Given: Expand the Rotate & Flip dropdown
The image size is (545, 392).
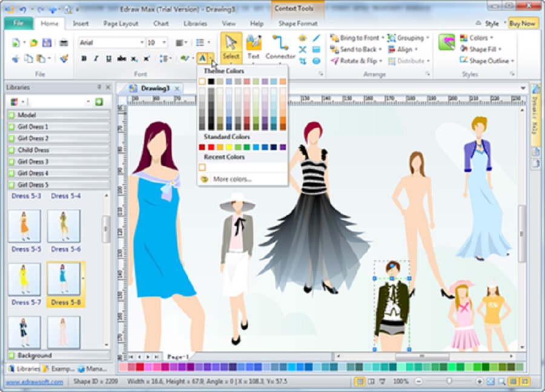Looking at the screenshot, I should [x=357, y=61].
